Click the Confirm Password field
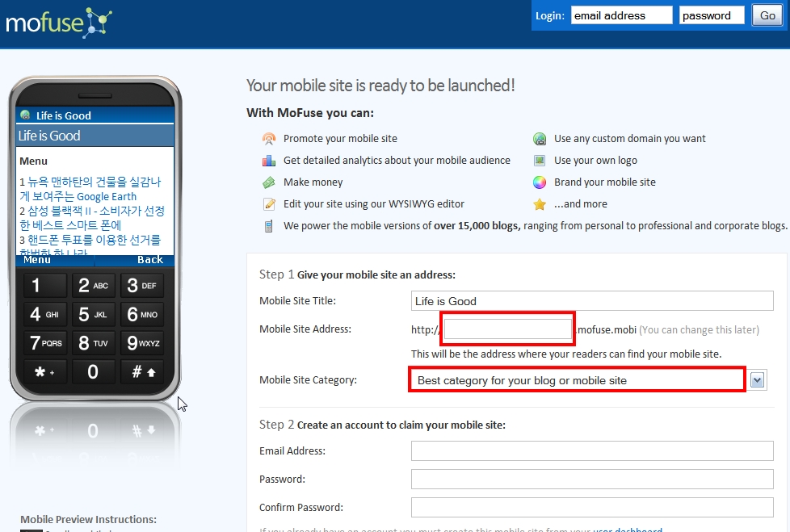Viewport: 790px width, 532px height. click(x=592, y=507)
